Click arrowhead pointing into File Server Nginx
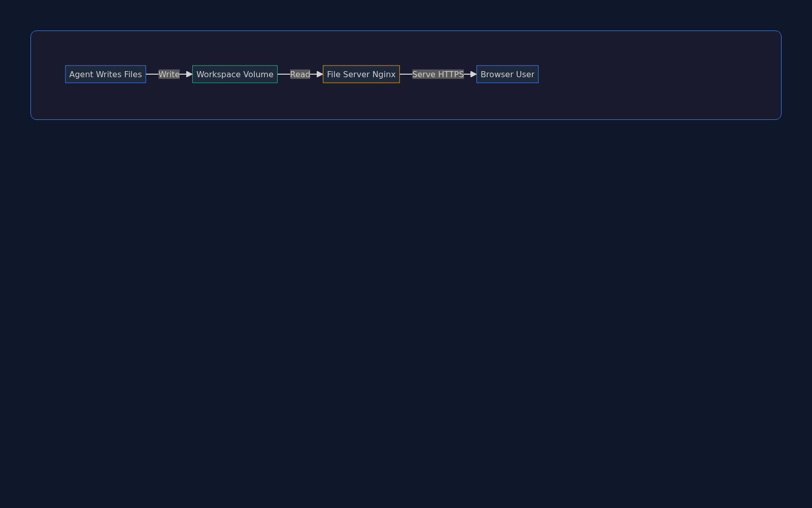Viewport: 812px width, 508px height. [320, 74]
